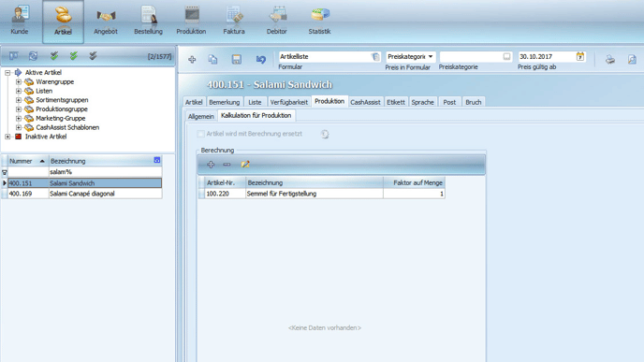Open the Bestellung module
Screen dimensions: 644x362
point(148,21)
